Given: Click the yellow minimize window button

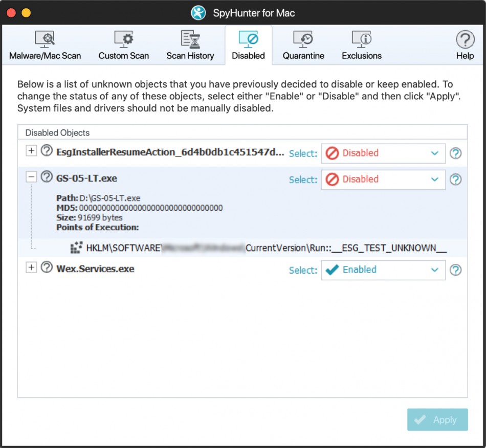Looking at the screenshot, I should [x=26, y=12].
